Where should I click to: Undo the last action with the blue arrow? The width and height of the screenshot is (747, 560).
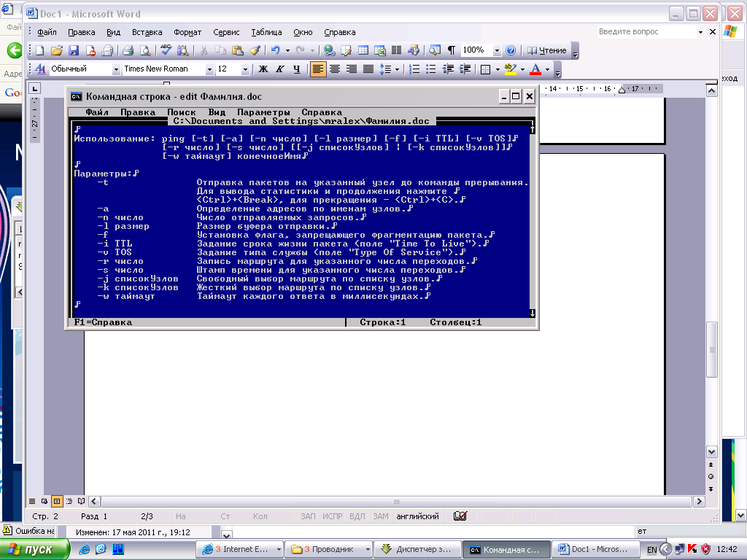click(275, 50)
